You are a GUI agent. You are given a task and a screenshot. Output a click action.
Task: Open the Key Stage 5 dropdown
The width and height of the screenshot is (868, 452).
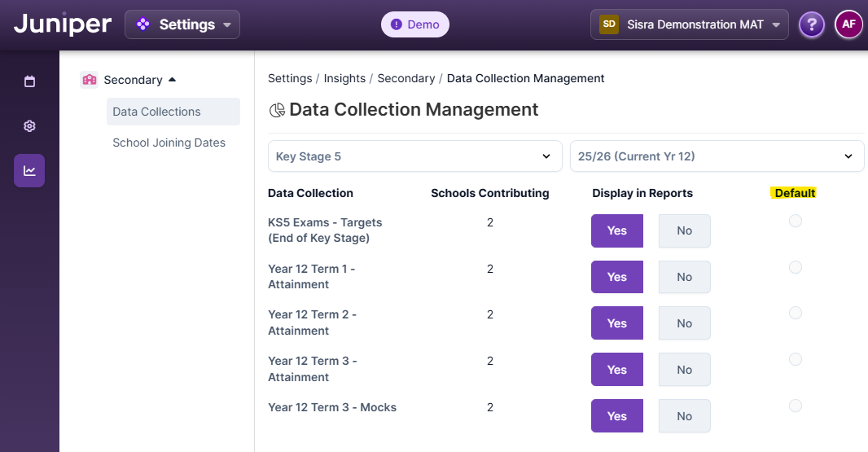[414, 156]
